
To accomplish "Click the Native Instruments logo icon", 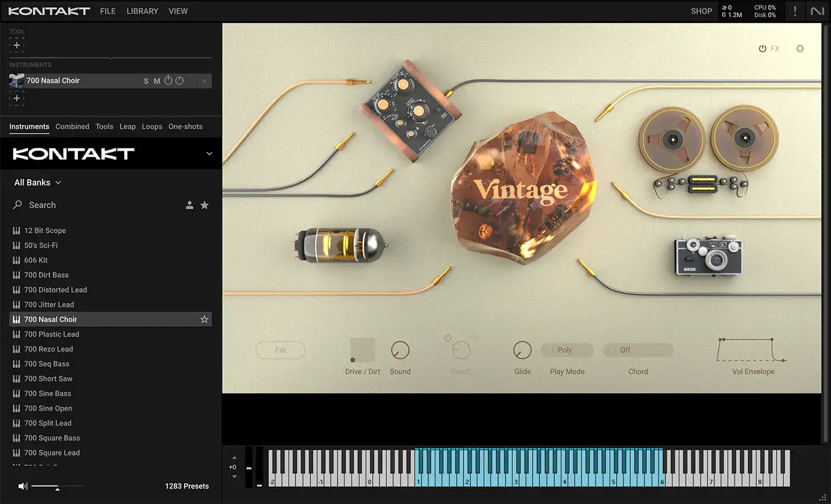I will (817, 11).
